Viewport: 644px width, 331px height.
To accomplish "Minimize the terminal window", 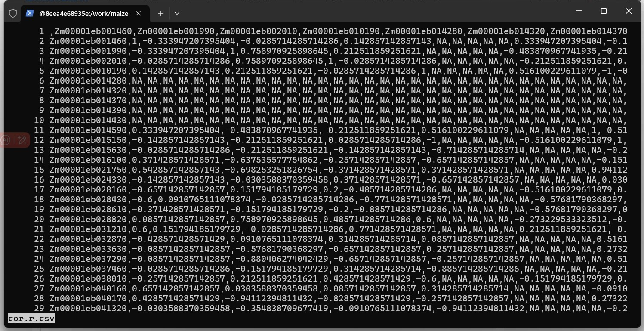I will (579, 11).
